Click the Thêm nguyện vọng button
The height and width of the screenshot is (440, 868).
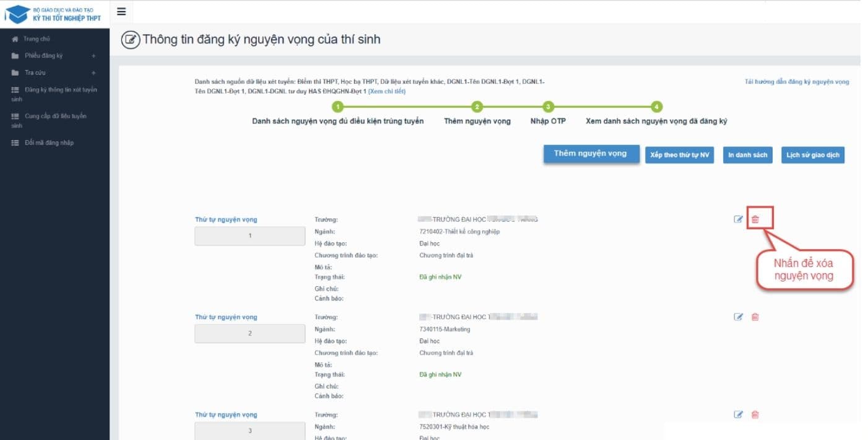[591, 154]
